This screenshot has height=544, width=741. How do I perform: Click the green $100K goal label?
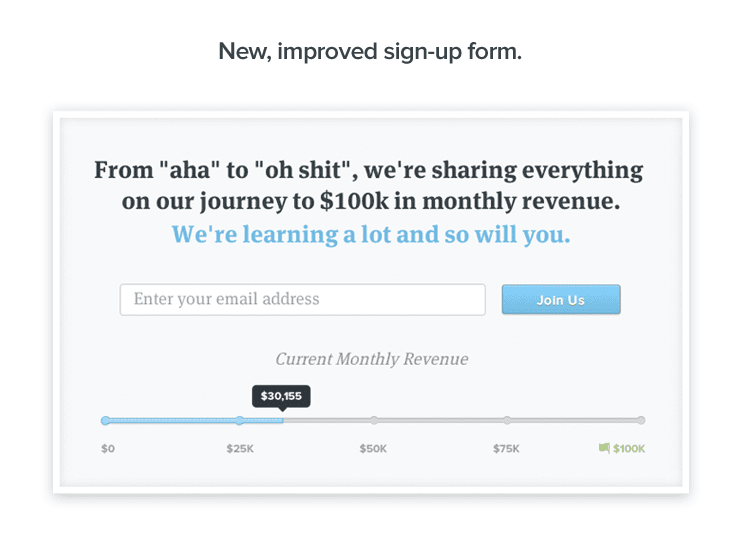click(x=629, y=449)
